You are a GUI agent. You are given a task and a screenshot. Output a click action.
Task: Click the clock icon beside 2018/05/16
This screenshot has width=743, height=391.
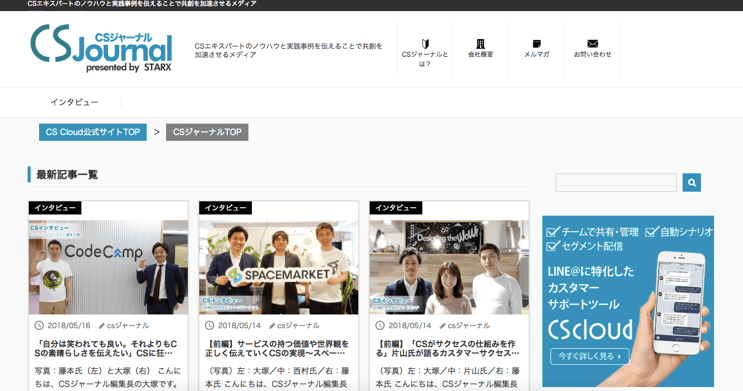[x=39, y=326]
